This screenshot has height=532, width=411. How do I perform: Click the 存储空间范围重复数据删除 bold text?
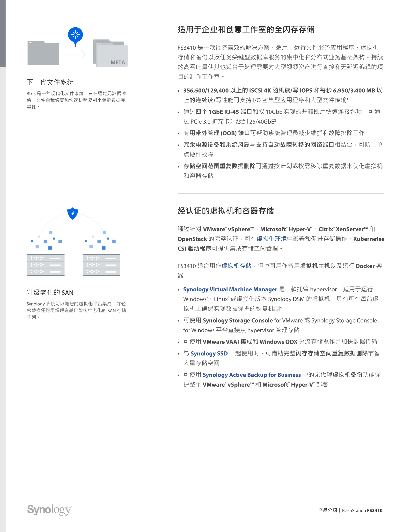(x=219, y=166)
